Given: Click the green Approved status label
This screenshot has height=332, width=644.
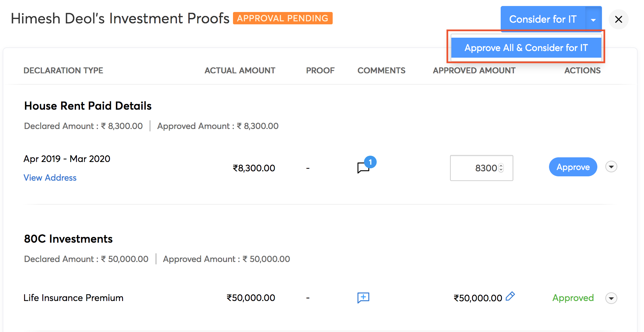Looking at the screenshot, I should pyautogui.click(x=573, y=298).
